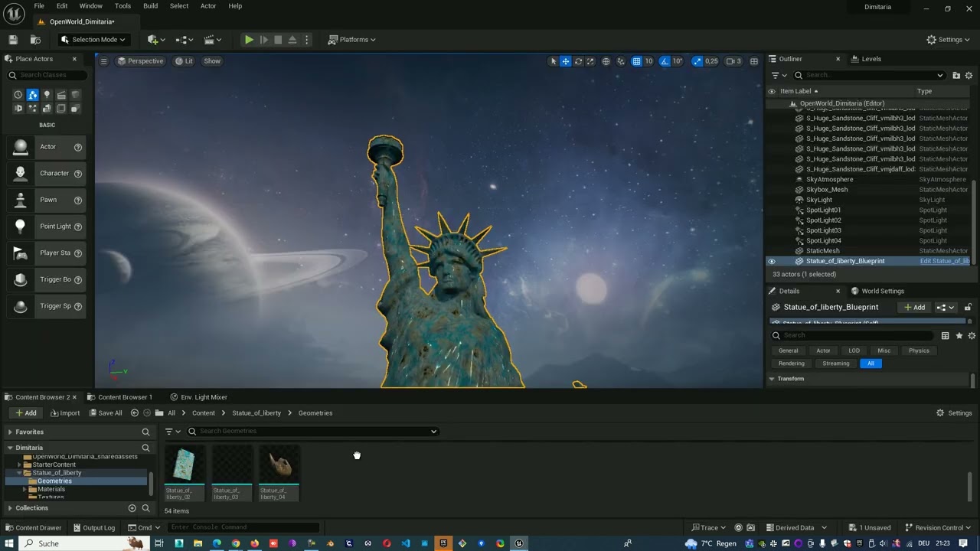Select SkyAtmosphere in the Outliner
The height and width of the screenshot is (551, 980).
coord(829,180)
